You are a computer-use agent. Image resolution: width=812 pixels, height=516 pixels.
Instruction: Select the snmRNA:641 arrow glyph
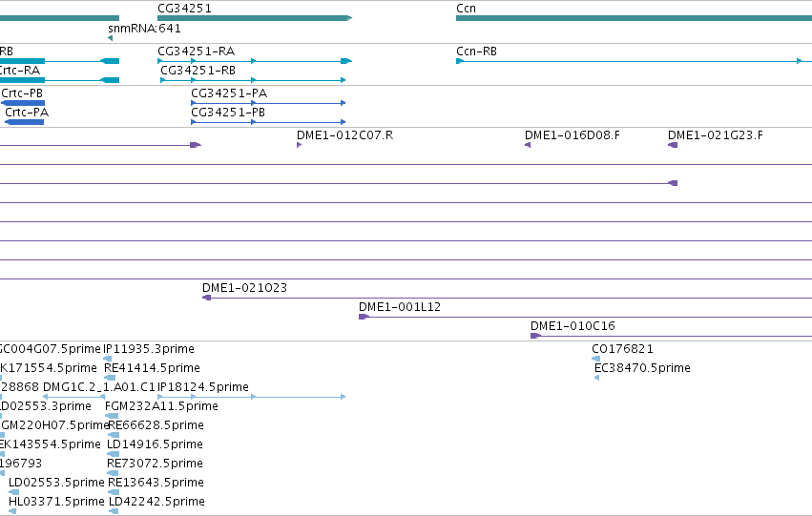tap(111, 38)
